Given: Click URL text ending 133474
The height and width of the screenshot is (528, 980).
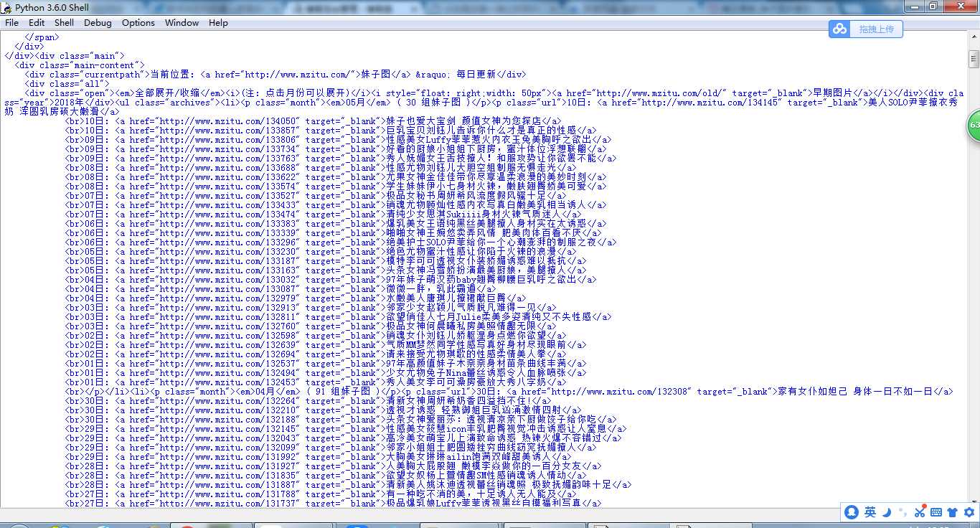Looking at the screenshot, I should (x=227, y=214).
